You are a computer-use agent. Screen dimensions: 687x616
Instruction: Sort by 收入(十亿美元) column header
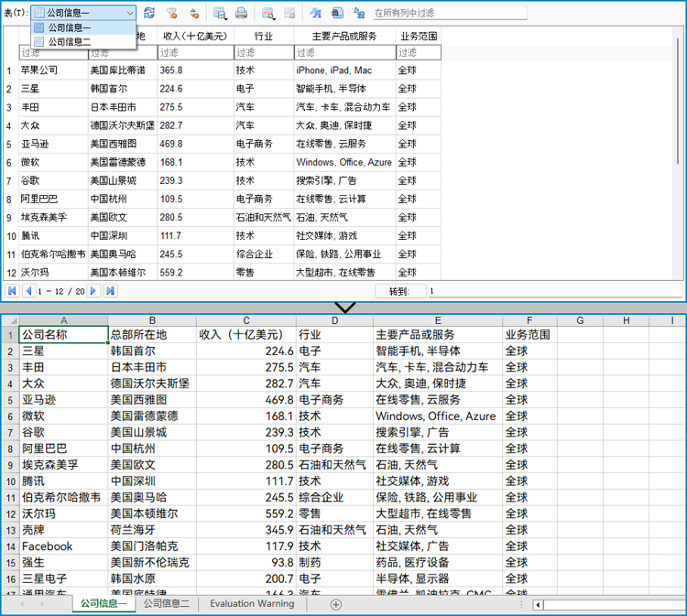(x=195, y=36)
